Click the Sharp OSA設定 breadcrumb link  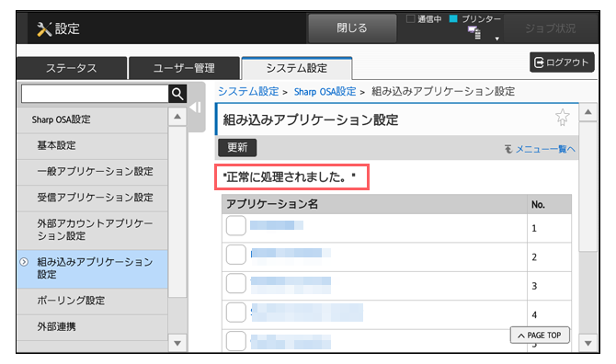click(x=325, y=92)
